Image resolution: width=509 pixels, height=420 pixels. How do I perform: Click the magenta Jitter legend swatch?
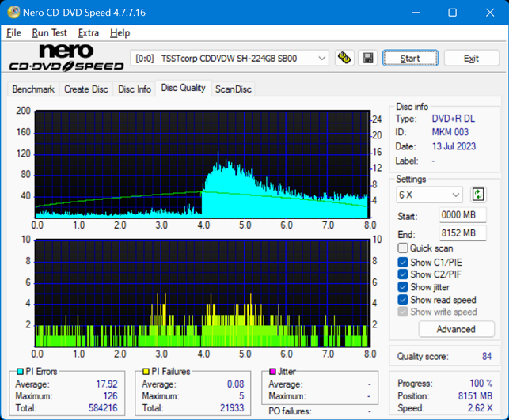(272, 371)
